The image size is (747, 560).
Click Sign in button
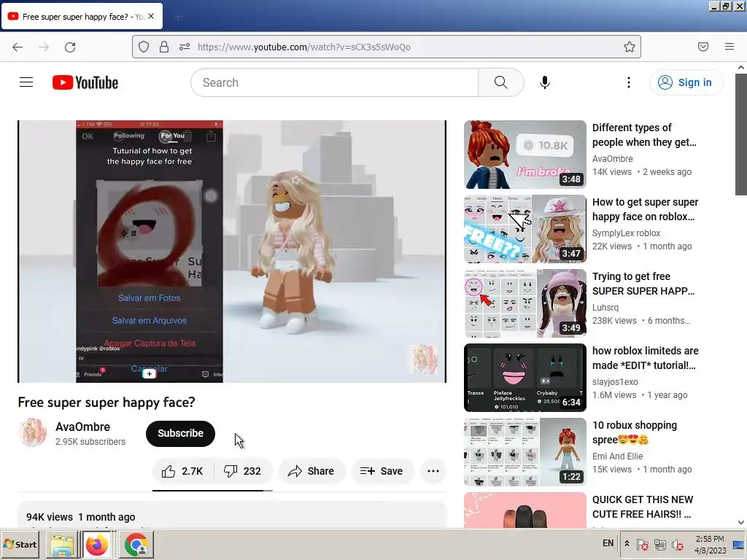coord(686,82)
